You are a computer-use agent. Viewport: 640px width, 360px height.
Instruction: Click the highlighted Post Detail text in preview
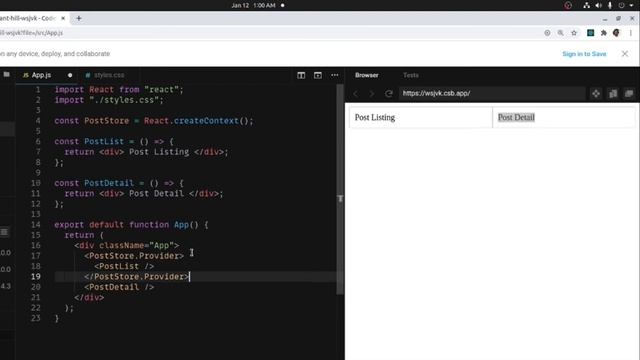[x=516, y=118]
